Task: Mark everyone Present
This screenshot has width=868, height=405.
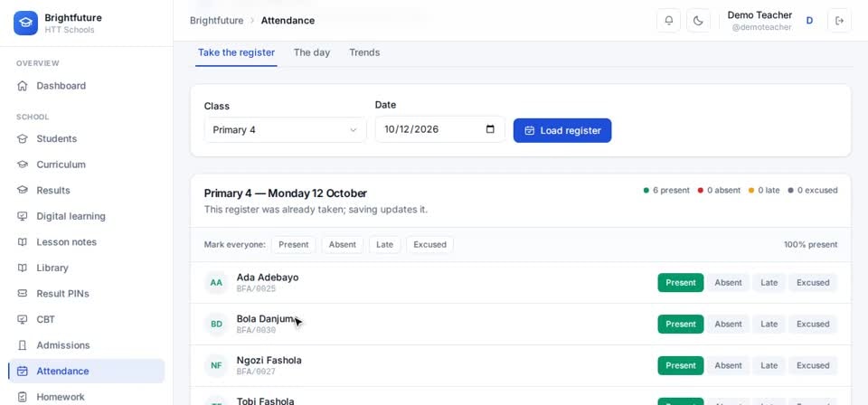Action: (x=293, y=245)
